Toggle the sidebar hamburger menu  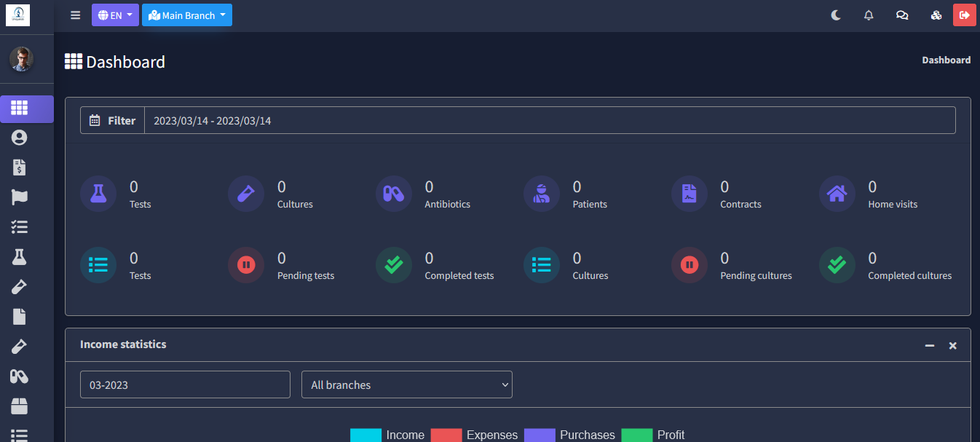point(76,15)
